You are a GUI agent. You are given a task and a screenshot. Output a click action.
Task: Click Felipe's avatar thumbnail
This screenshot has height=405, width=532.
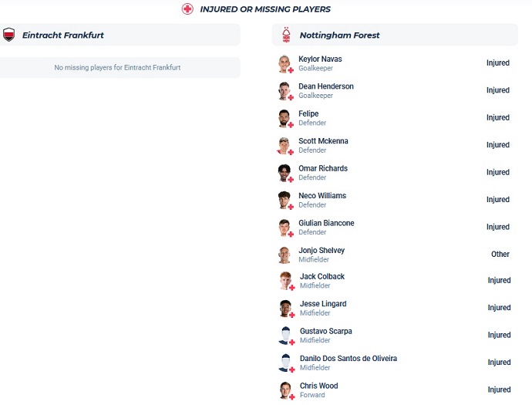click(284, 118)
